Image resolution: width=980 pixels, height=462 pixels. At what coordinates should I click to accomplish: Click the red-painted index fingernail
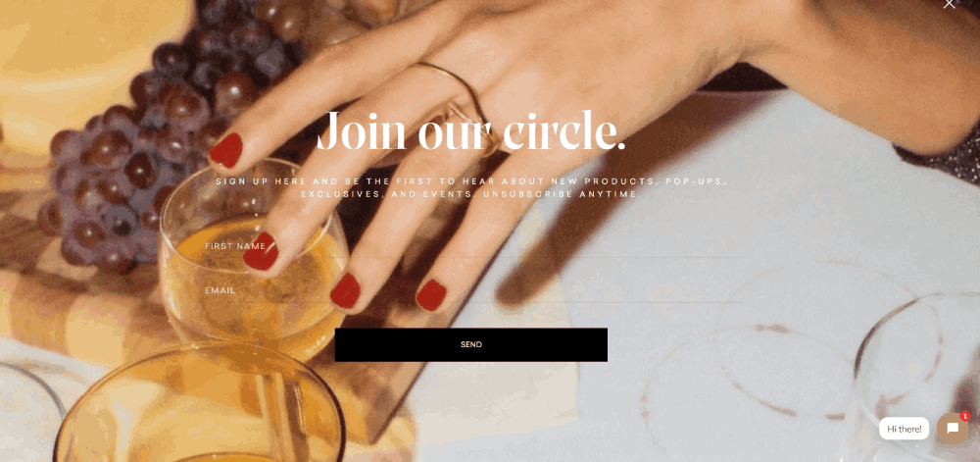226,150
